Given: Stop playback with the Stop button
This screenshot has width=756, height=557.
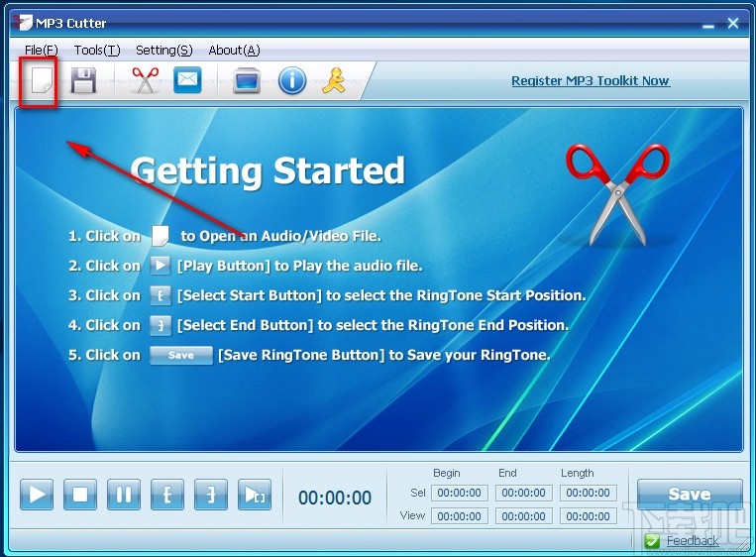Looking at the screenshot, I should [80, 495].
